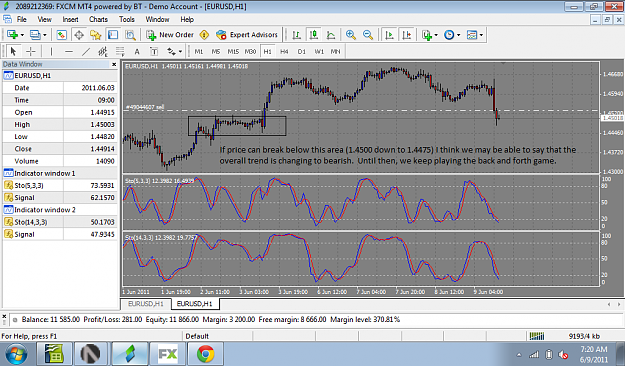625x366 pixels.
Task: Close the terminal status panel
Action: tap(4, 317)
